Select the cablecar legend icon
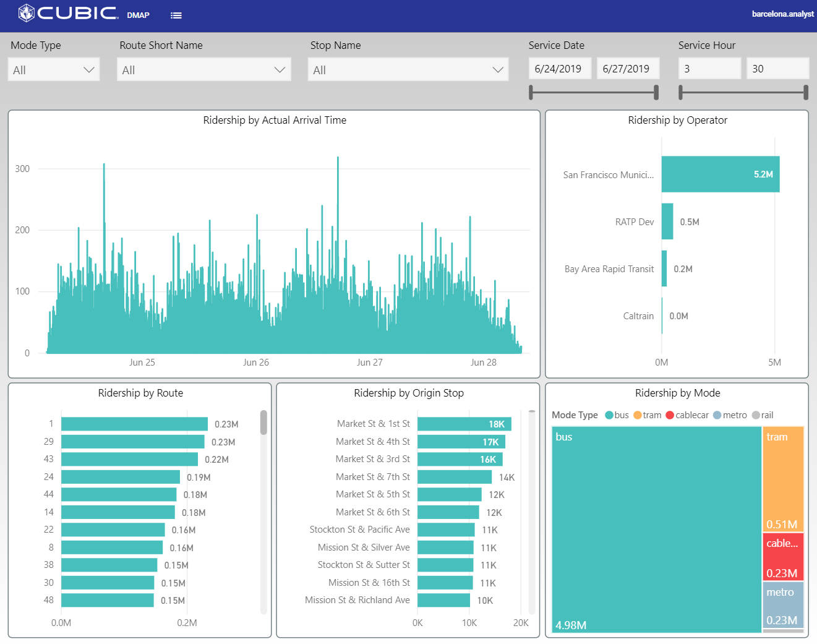The height and width of the screenshot is (644, 817). click(x=670, y=415)
